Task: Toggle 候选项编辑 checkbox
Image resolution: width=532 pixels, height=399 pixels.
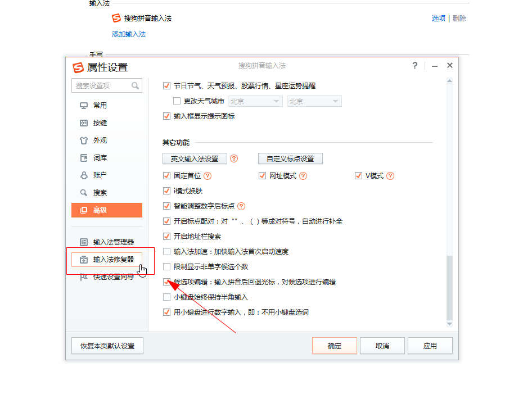Action: [166, 282]
